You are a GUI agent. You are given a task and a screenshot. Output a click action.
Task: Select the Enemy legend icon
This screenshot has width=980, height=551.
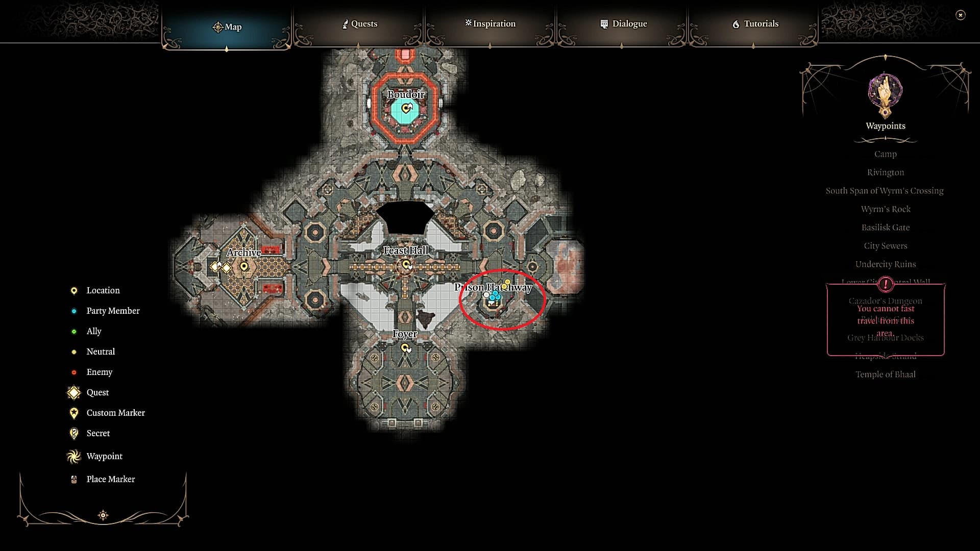coord(73,372)
